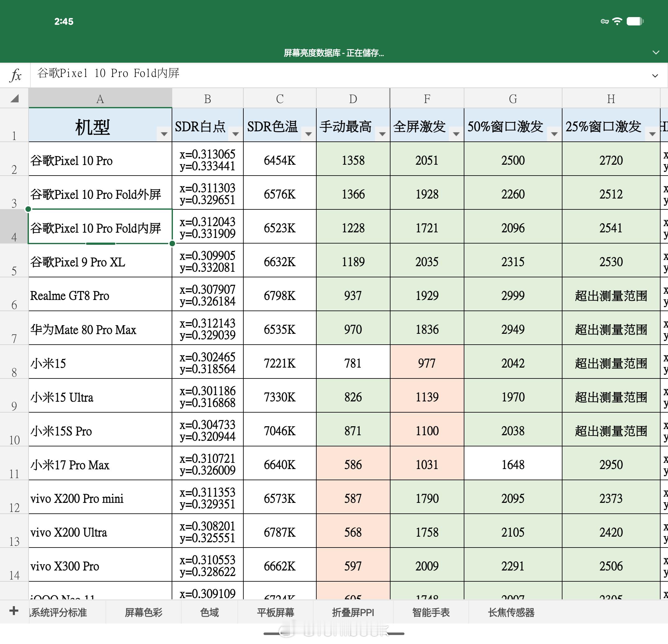Open the filter dropdown on 全屏激发

coord(456,135)
